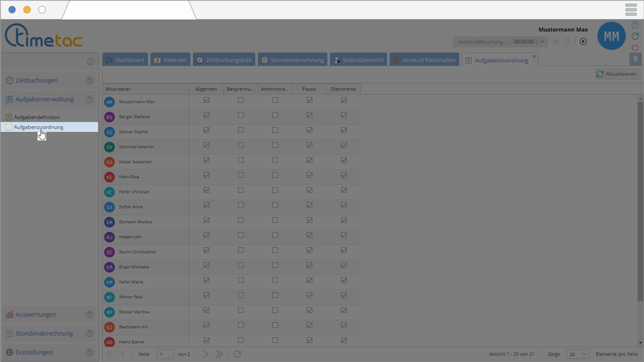Screen dimensions: 644x362
Task: Click the red power logout icon
Action: 635,48
